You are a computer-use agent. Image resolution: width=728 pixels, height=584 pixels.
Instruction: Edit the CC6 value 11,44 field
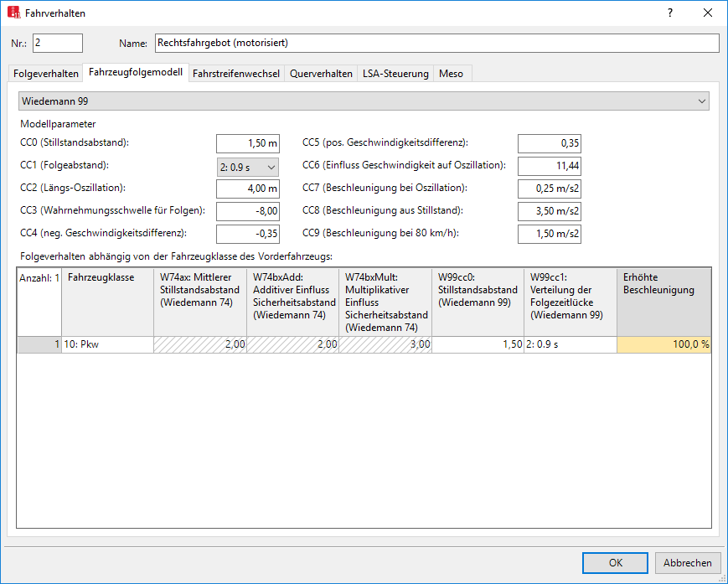point(549,166)
